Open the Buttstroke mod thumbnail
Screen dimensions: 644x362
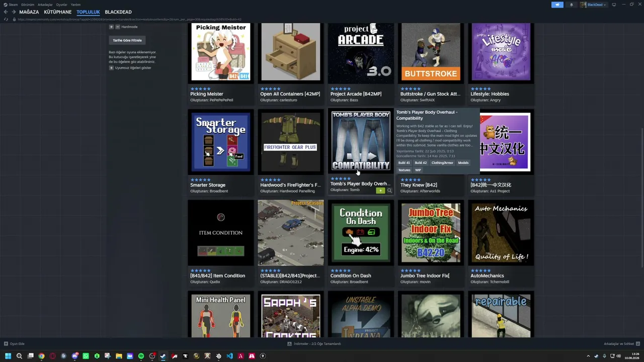click(x=431, y=52)
